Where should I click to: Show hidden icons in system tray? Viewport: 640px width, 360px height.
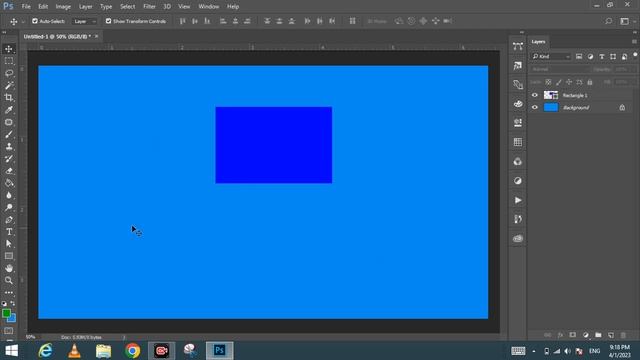[534, 351]
